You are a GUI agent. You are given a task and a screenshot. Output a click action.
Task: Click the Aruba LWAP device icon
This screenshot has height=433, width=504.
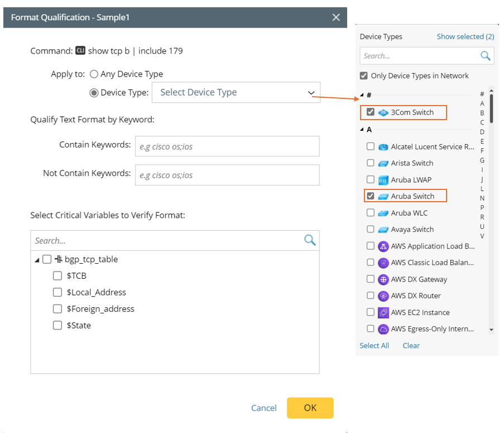pyautogui.click(x=383, y=180)
